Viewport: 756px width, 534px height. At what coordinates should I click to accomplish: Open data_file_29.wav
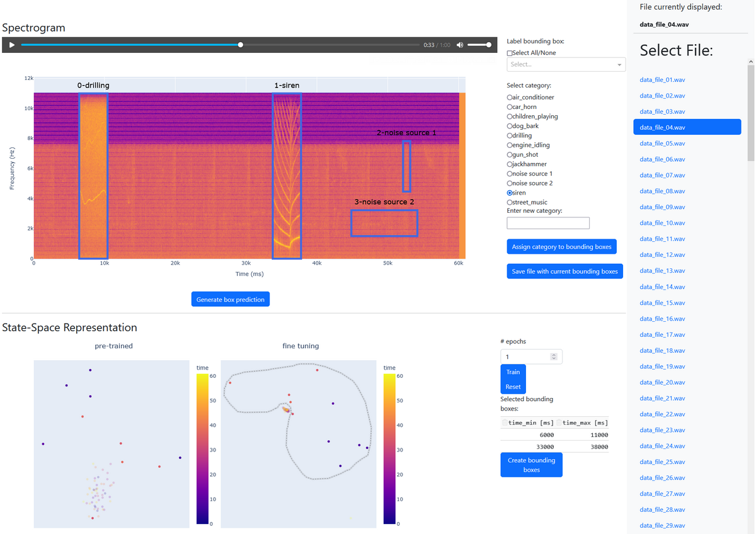662,525
